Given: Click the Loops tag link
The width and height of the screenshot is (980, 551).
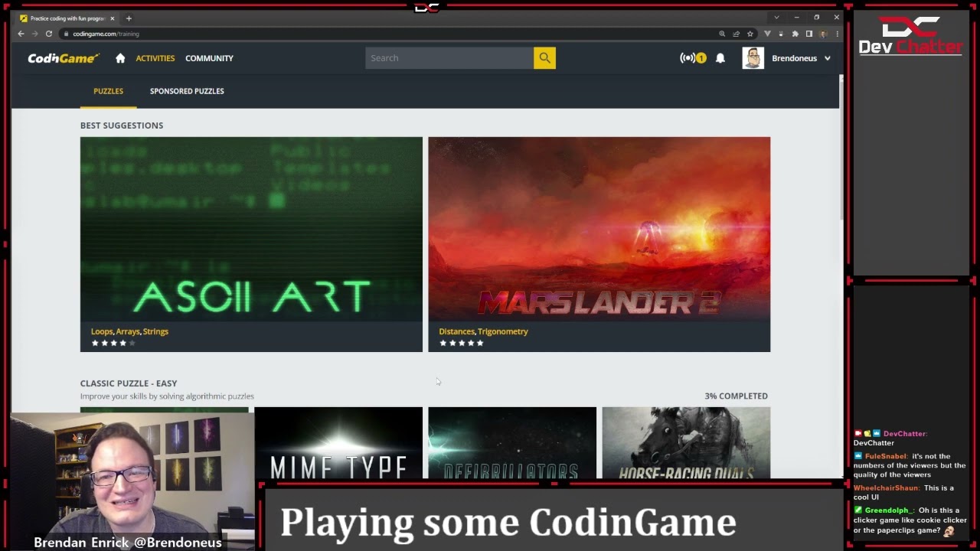Looking at the screenshot, I should [x=102, y=331].
